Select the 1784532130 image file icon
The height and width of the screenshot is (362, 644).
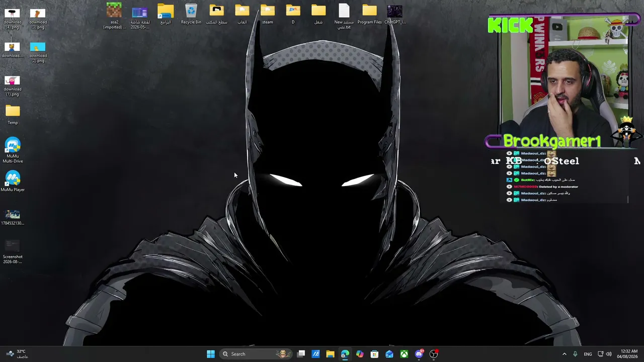13,217
